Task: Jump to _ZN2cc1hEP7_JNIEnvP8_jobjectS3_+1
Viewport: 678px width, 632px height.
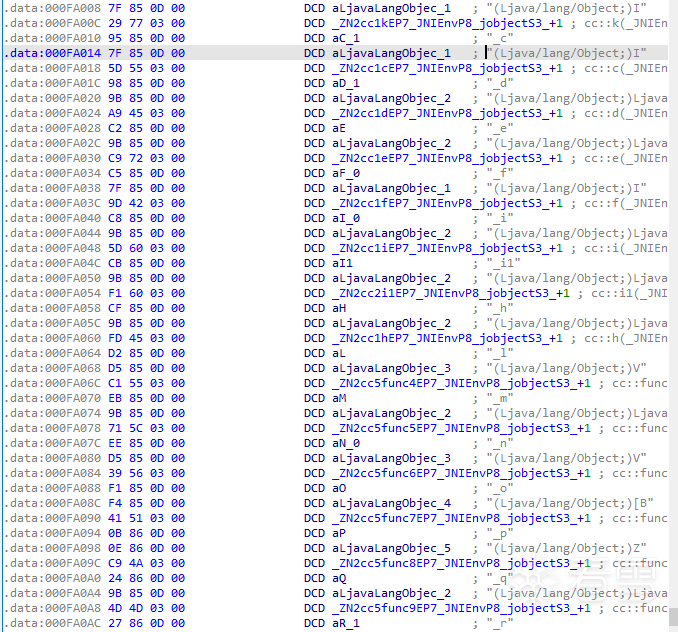Action: click(448, 338)
